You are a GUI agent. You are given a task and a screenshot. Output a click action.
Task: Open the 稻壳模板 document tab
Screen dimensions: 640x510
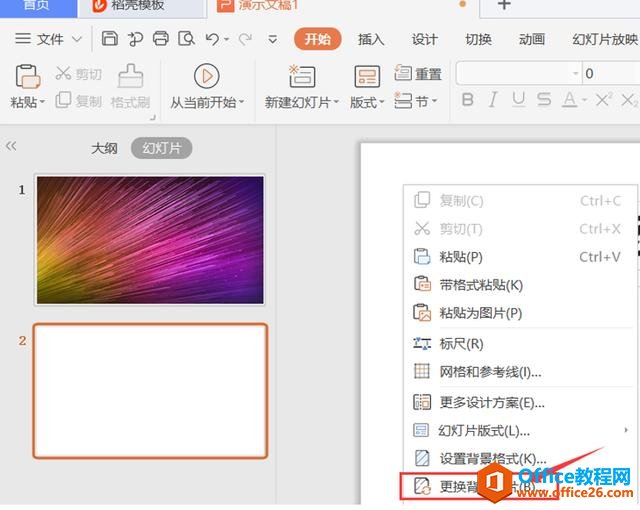(x=141, y=7)
